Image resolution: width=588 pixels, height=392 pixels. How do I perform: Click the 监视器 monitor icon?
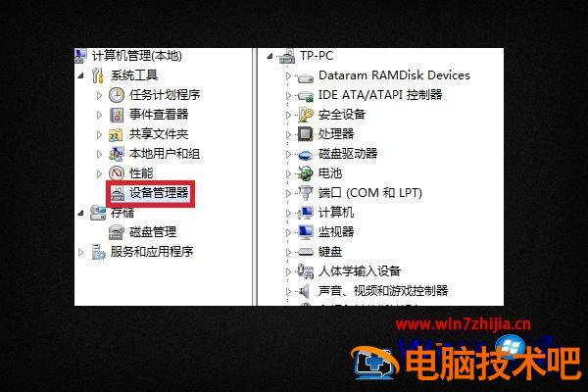[305, 232]
